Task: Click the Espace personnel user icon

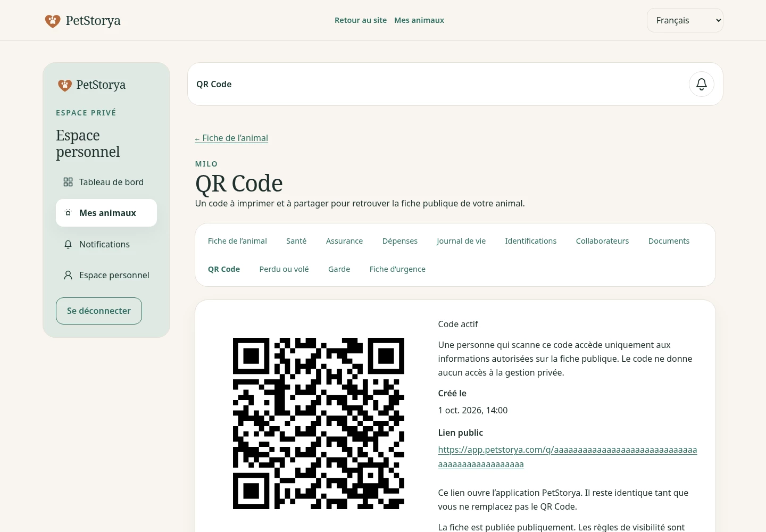Action: coord(68,275)
